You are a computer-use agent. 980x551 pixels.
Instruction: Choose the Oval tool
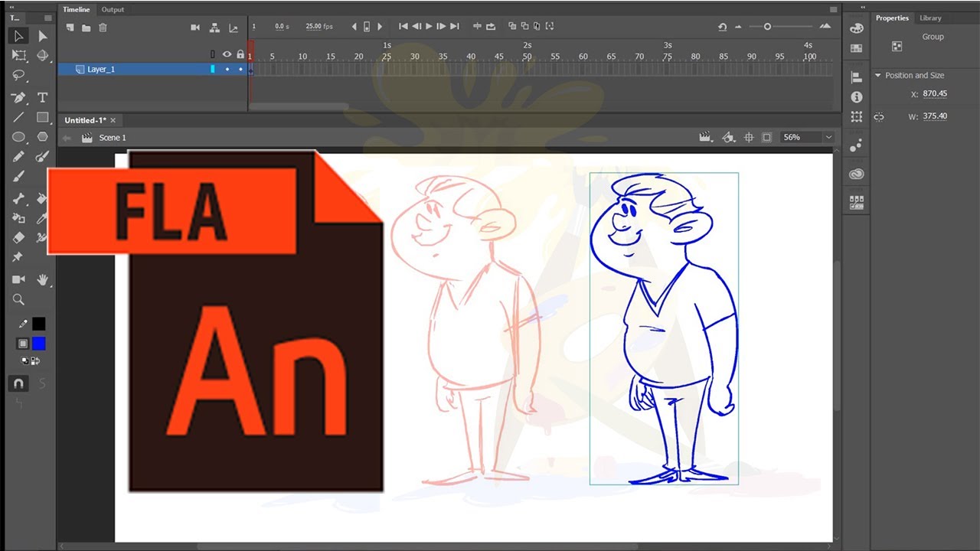pos(18,137)
